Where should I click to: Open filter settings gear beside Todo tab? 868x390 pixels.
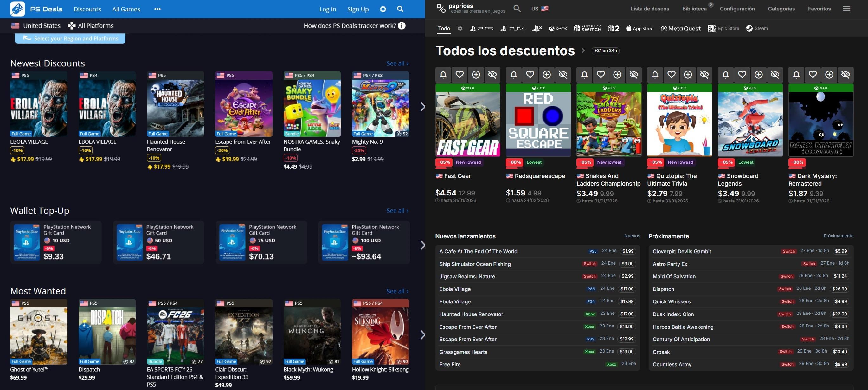(x=460, y=29)
